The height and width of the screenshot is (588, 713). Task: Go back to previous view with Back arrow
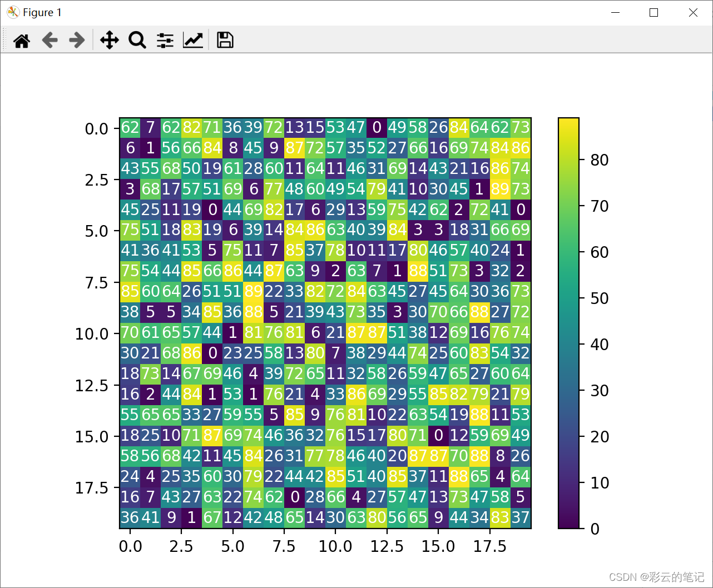(49, 40)
